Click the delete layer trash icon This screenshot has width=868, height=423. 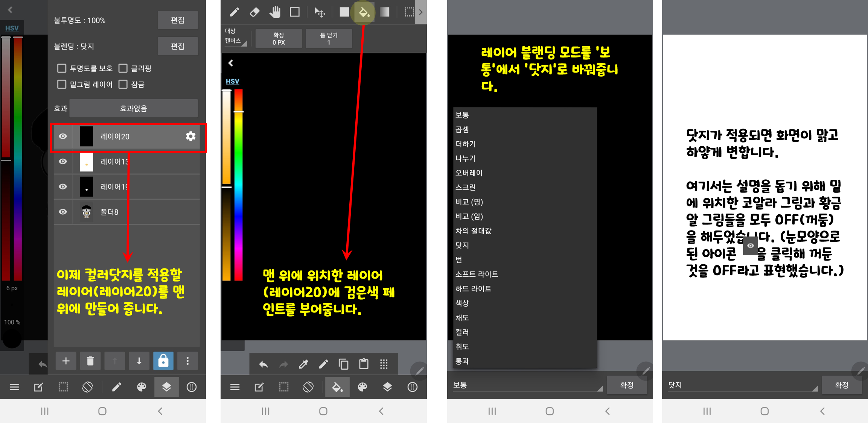[90, 361]
